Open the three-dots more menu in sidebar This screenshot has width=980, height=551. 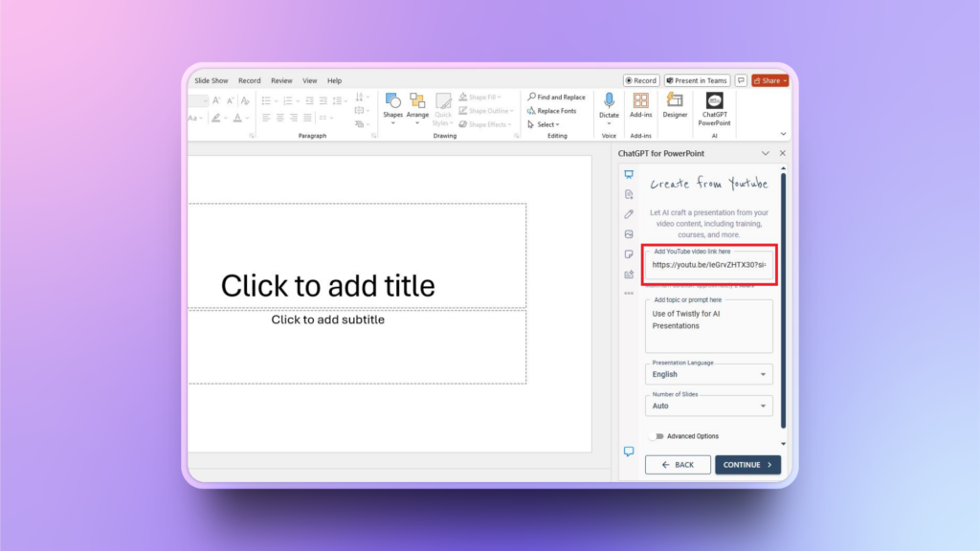point(629,293)
